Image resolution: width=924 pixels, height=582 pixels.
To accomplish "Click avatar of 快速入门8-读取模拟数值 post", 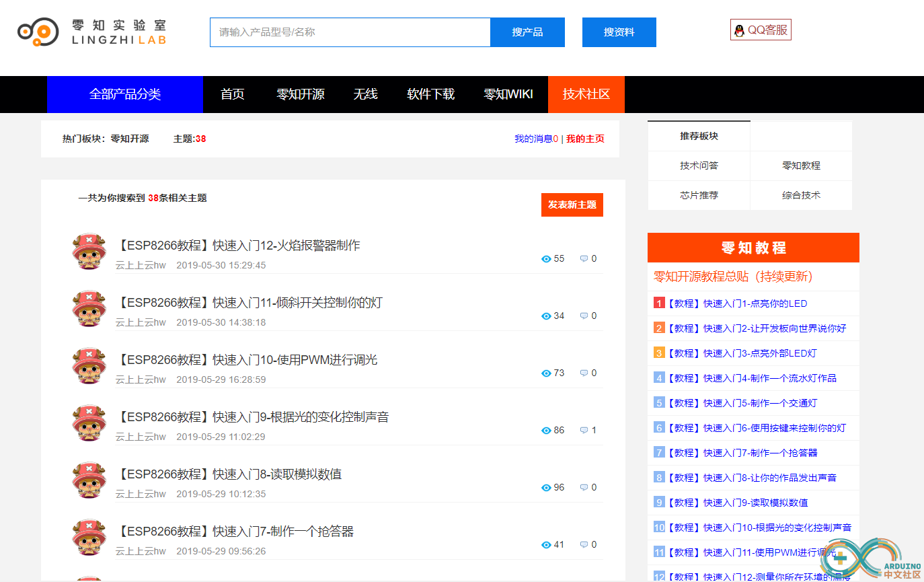I will pyautogui.click(x=89, y=480).
